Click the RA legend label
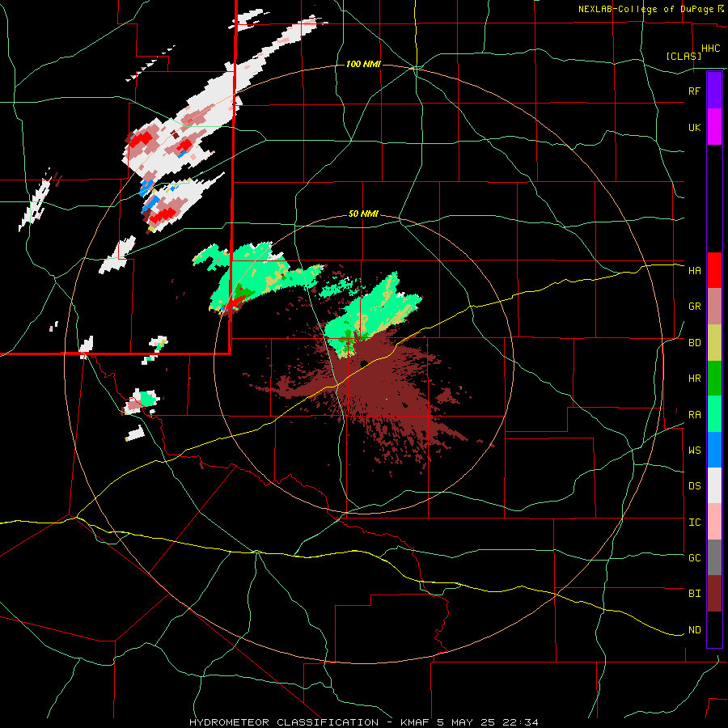Viewport: 728px width, 728px height. click(694, 415)
